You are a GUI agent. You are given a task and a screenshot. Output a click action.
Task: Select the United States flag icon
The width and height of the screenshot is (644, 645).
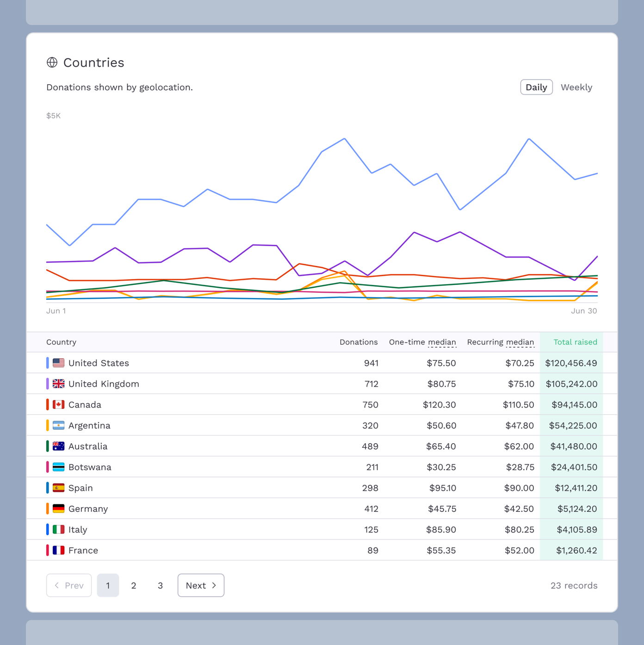[59, 363]
